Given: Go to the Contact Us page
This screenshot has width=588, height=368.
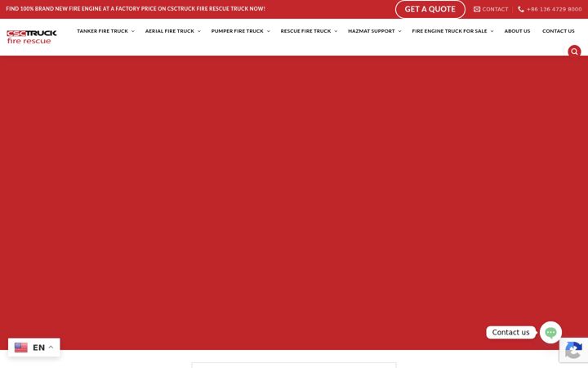Looking at the screenshot, I should click(559, 31).
